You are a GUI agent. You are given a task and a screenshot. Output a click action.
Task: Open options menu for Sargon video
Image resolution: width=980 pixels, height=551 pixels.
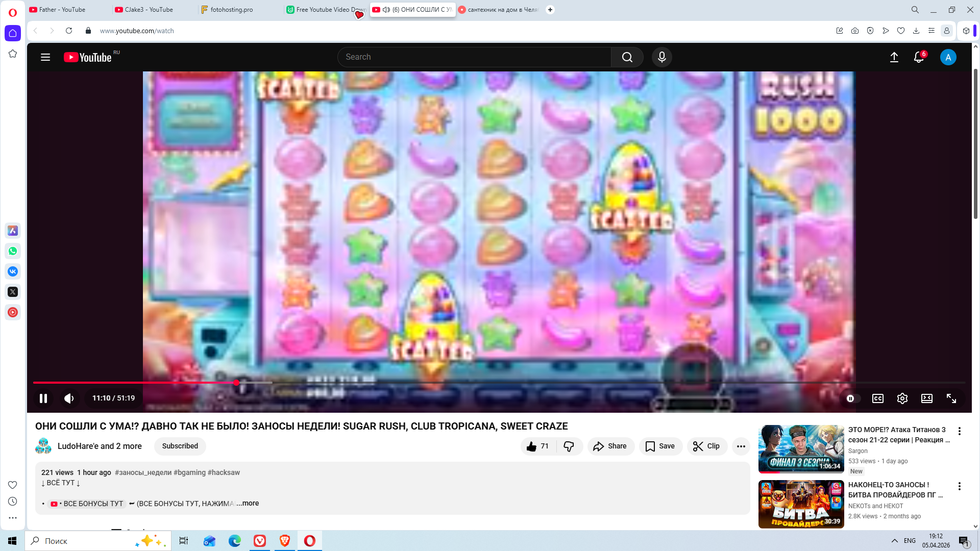pos(959,431)
